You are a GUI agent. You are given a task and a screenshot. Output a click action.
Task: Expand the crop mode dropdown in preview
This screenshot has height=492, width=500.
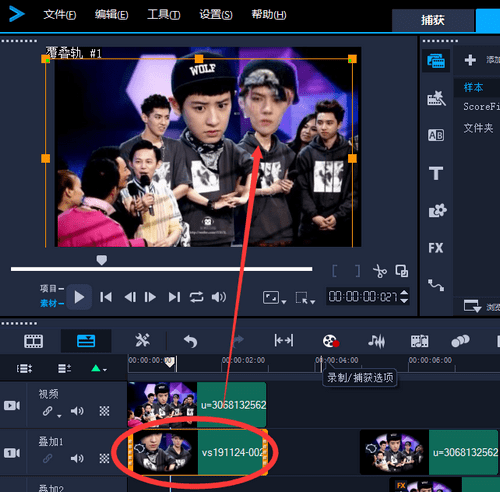tap(313, 302)
